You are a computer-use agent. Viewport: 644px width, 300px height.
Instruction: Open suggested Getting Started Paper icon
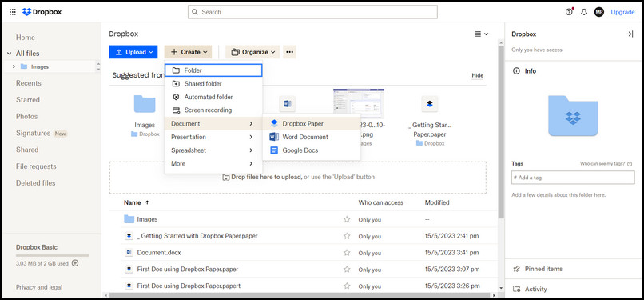click(430, 104)
